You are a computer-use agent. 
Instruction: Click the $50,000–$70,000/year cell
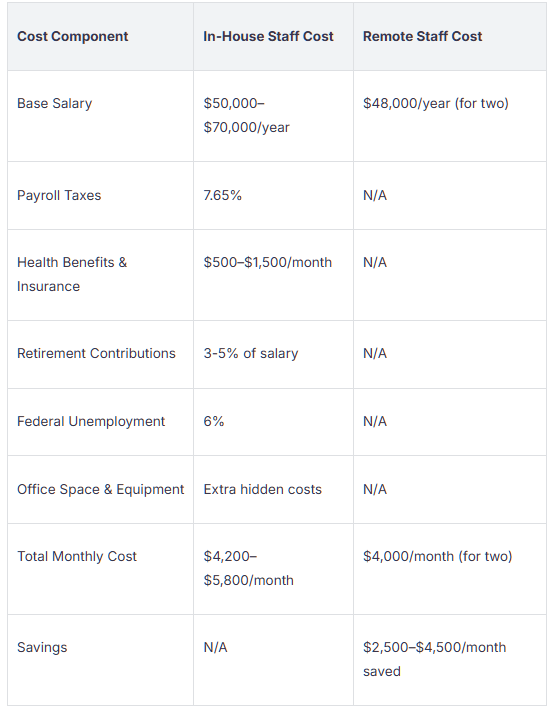(246, 115)
